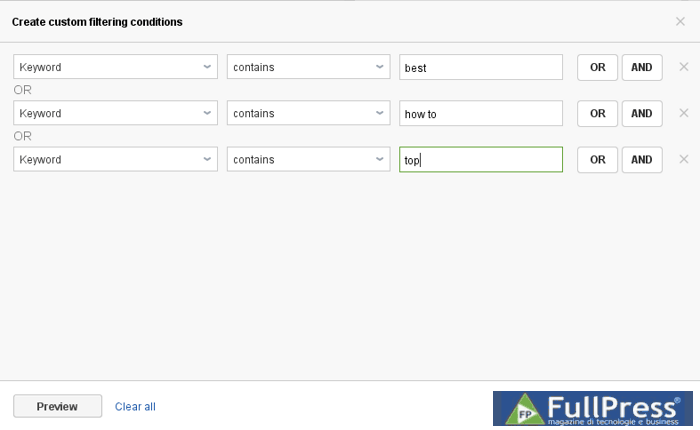This screenshot has width=700, height=430.
Task: Click the text field containing 'best'
Action: (x=480, y=67)
